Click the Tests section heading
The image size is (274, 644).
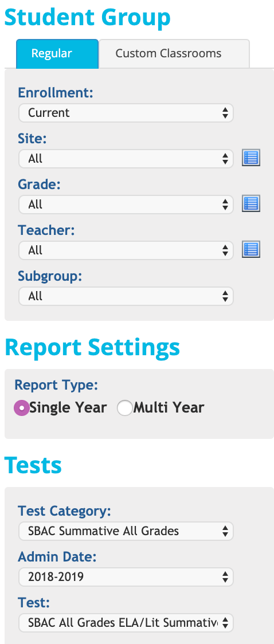(x=33, y=465)
